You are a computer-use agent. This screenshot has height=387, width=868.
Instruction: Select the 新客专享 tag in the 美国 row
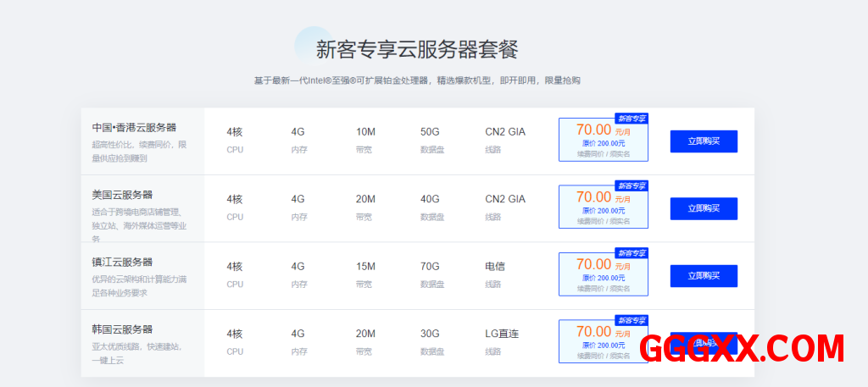631,185
